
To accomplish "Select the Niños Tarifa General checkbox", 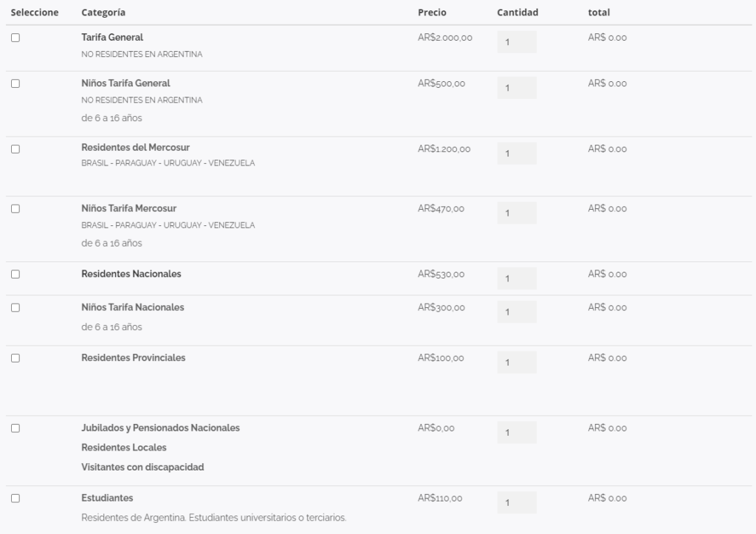I will (x=16, y=83).
